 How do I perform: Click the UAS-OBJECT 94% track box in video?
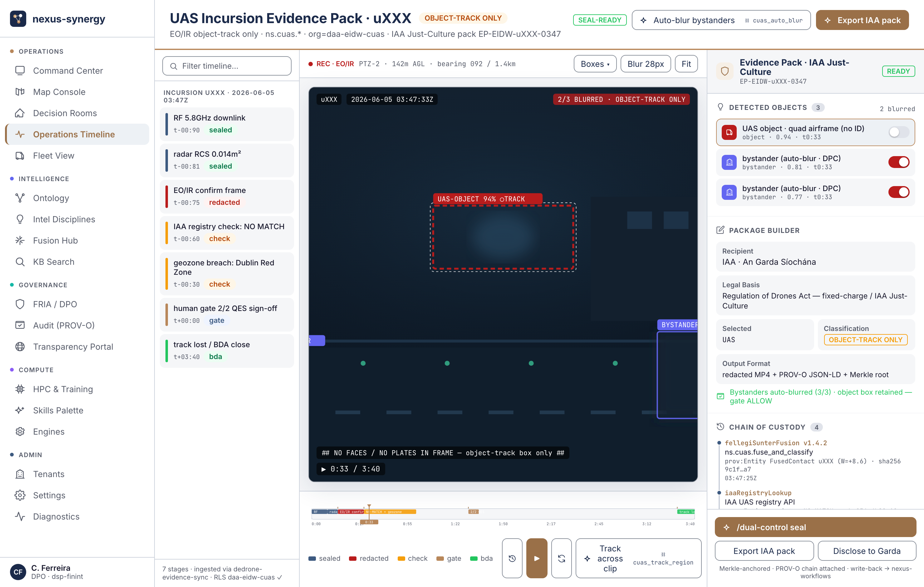(503, 237)
